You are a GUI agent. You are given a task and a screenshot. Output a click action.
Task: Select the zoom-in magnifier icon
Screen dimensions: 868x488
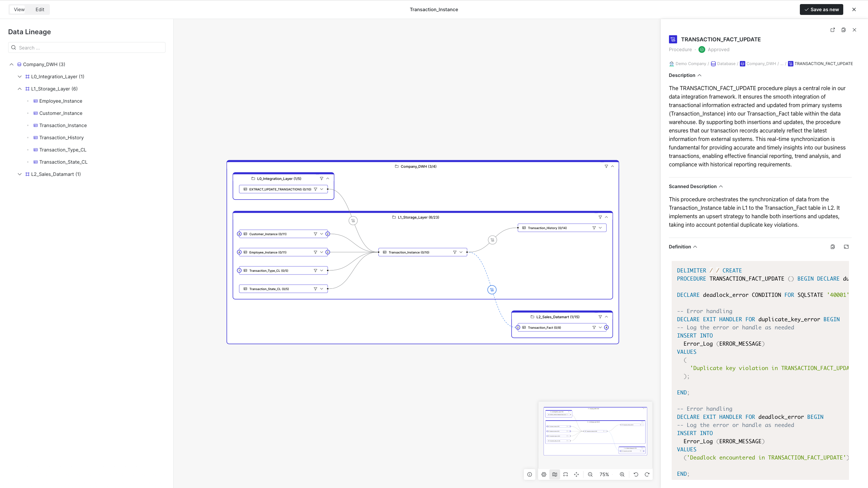622,474
